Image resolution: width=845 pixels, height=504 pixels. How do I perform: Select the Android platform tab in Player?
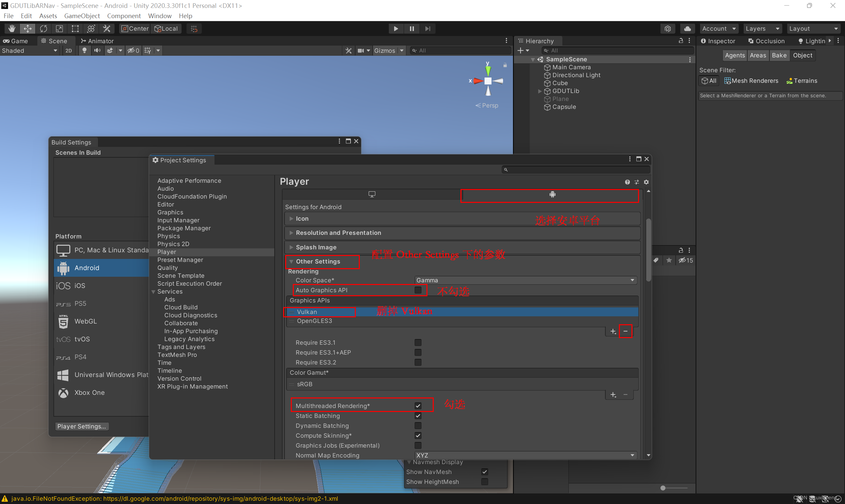click(553, 194)
